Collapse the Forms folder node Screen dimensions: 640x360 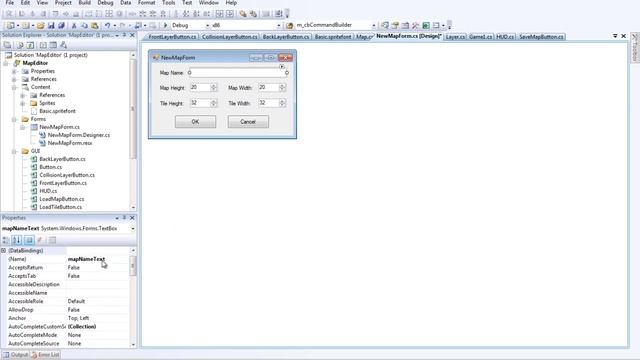pos(14,119)
